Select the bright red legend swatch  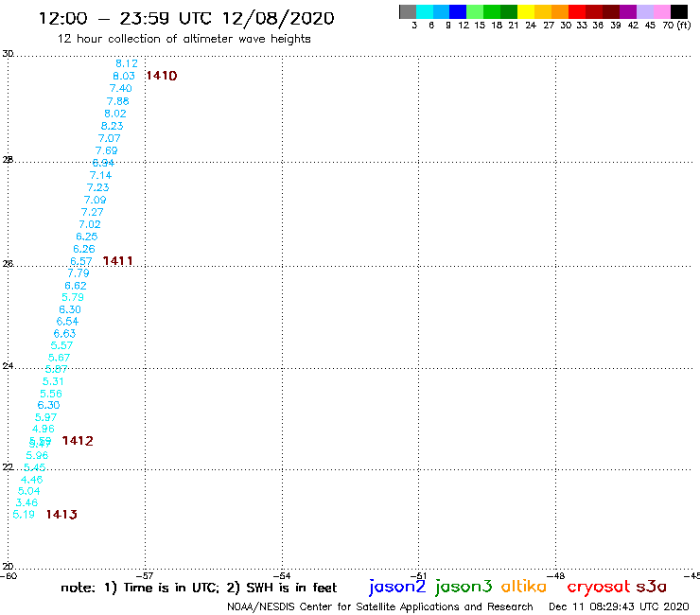[x=577, y=11]
